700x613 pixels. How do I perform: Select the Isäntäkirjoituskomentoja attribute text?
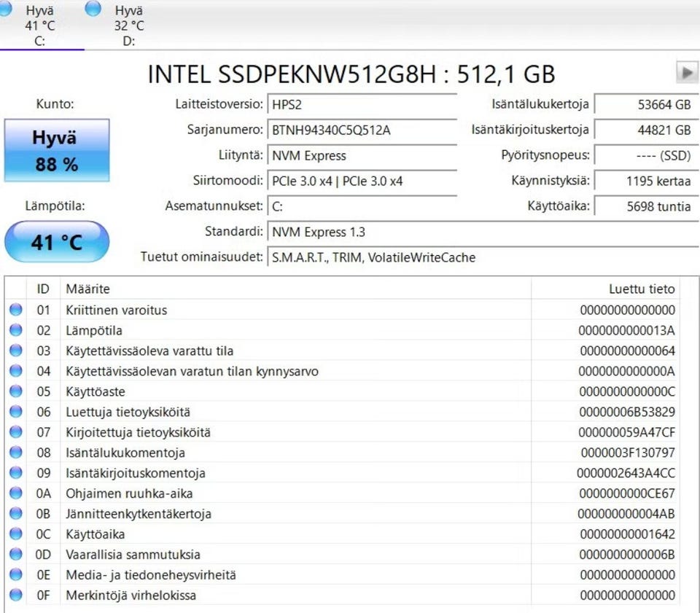(136, 473)
